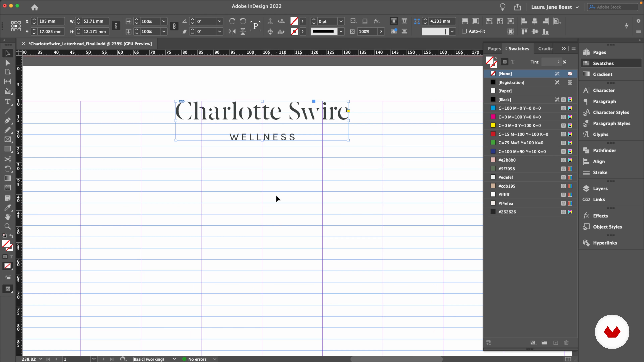Open the preflight profile dropdown
The height and width of the screenshot is (362, 644).
[x=175, y=359]
